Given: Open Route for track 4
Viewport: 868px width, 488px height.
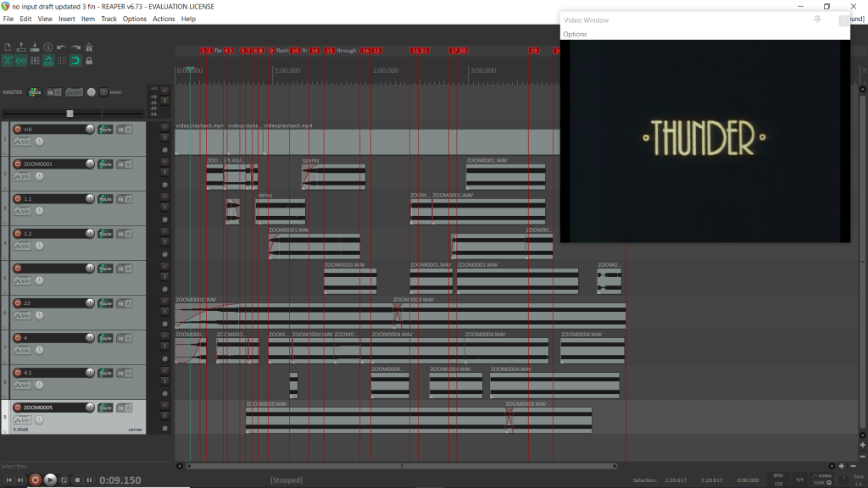Looking at the screenshot, I should (105, 338).
